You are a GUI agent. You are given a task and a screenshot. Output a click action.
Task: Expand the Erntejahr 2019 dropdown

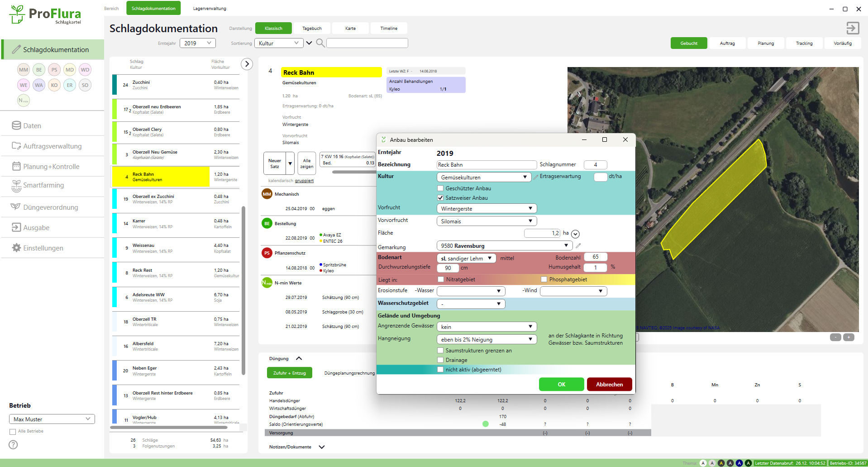tap(197, 43)
